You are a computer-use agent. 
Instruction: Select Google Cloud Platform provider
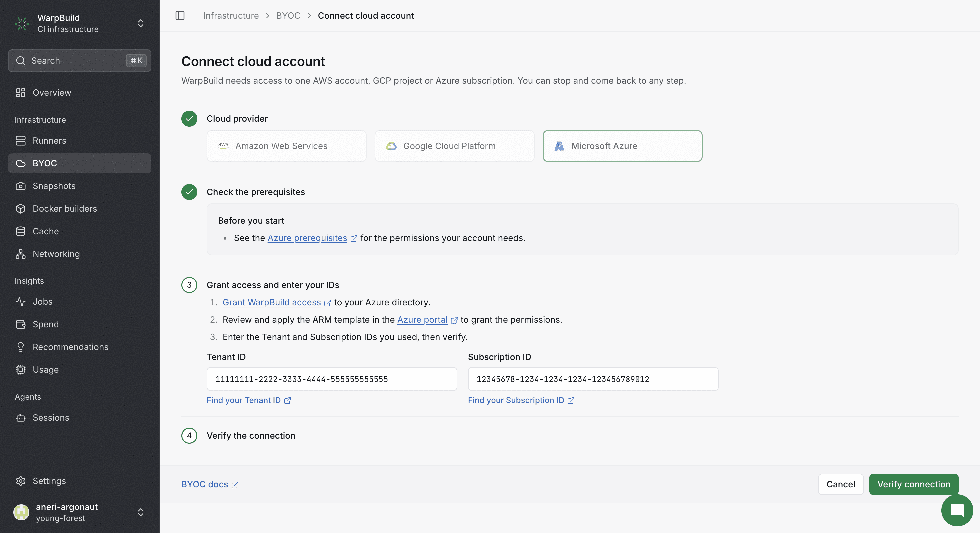tap(454, 146)
